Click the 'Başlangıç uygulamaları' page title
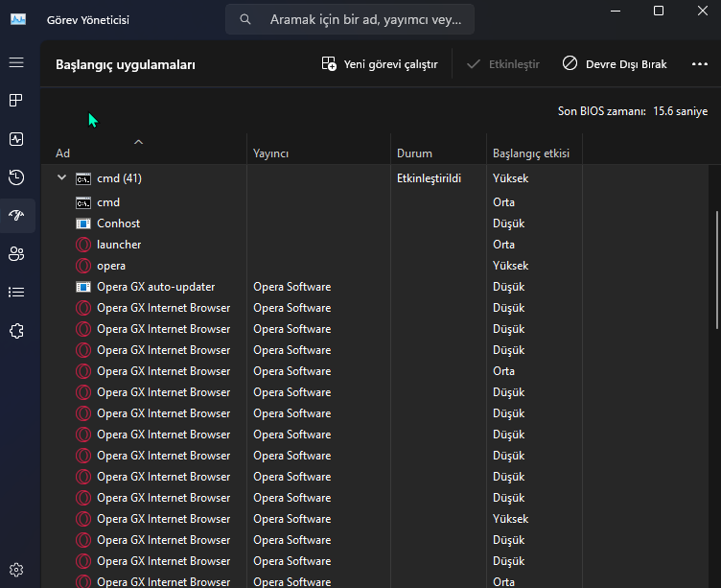This screenshot has width=721, height=588. [x=126, y=65]
